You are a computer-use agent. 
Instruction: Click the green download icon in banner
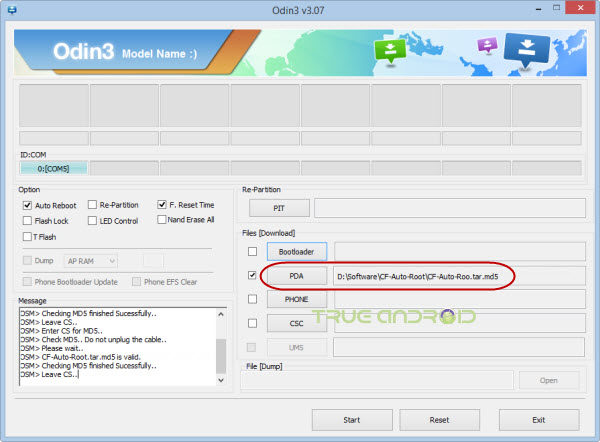[390, 52]
